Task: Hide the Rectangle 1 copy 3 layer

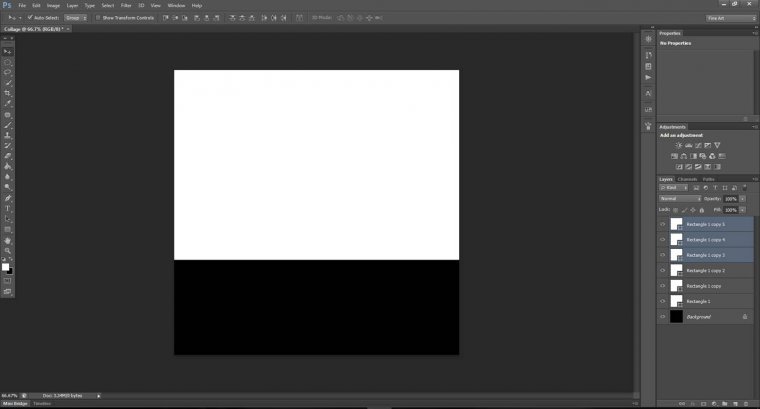Action: point(663,255)
